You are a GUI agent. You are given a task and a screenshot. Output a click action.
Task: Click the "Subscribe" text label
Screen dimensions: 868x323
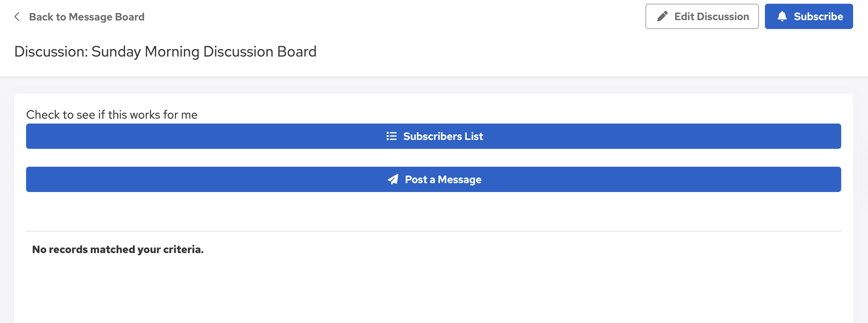click(x=818, y=16)
